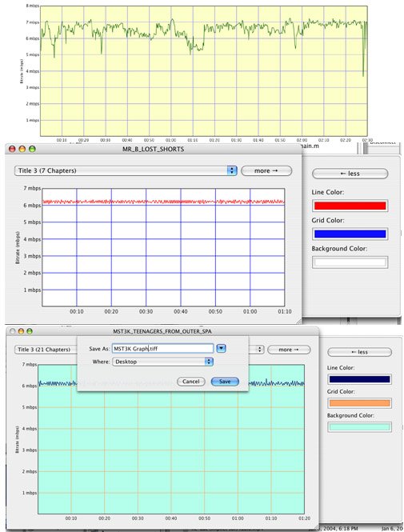Click the less button beside MST3K window
The image size is (404, 532).
tap(359, 352)
